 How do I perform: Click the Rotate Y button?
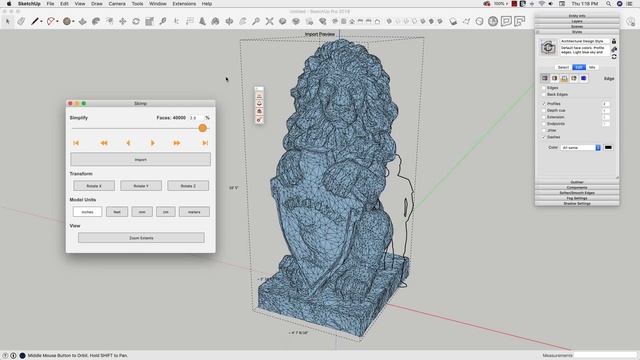[x=141, y=186]
